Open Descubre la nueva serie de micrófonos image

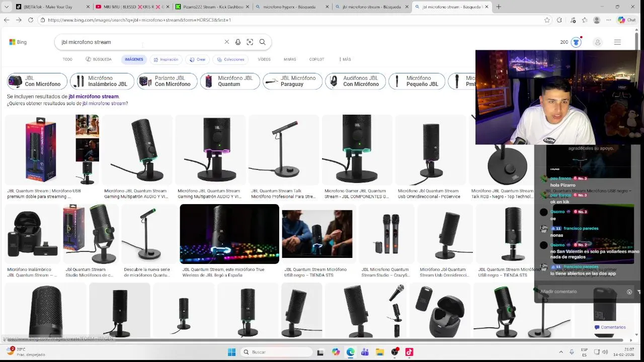pos(148,234)
